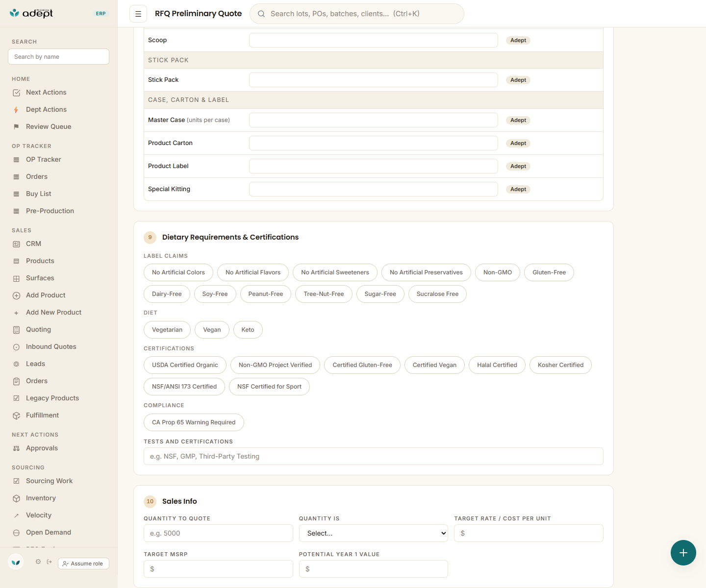Click the Tests and Certifications field
This screenshot has height=588, width=706.
click(374, 456)
